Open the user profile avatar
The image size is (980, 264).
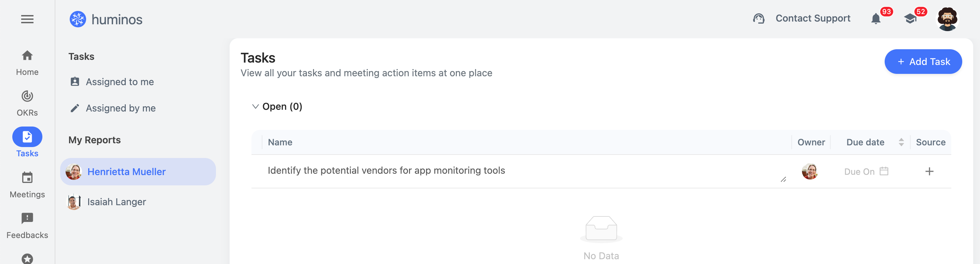tap(947, 19)
